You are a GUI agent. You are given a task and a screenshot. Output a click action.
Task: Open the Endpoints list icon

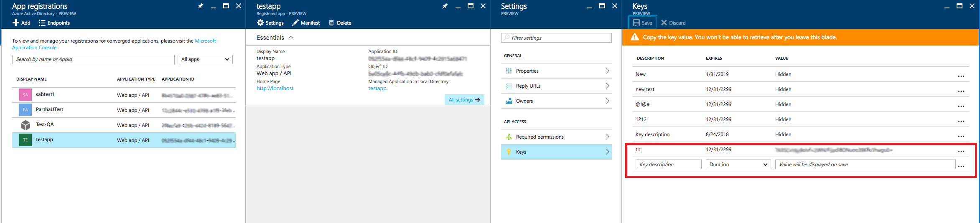tap(42, 23)
